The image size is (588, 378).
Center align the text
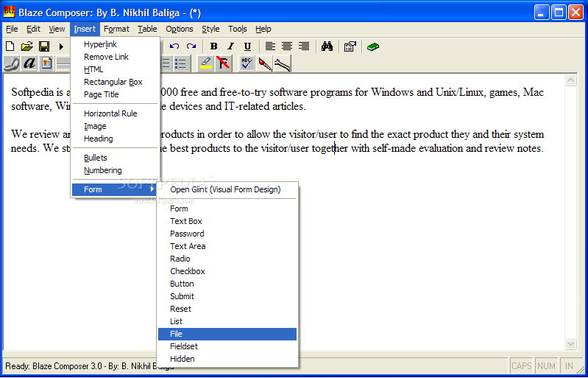pos(287,46)
